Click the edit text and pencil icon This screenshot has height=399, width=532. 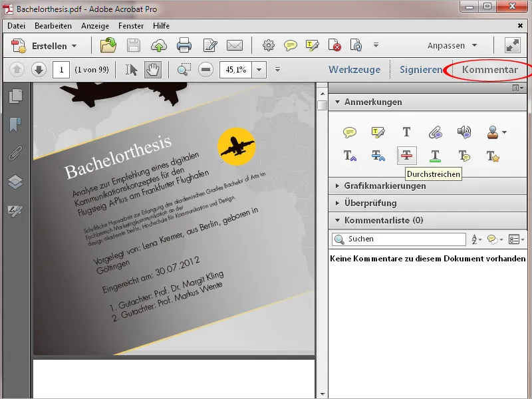(x=210, y=45)
